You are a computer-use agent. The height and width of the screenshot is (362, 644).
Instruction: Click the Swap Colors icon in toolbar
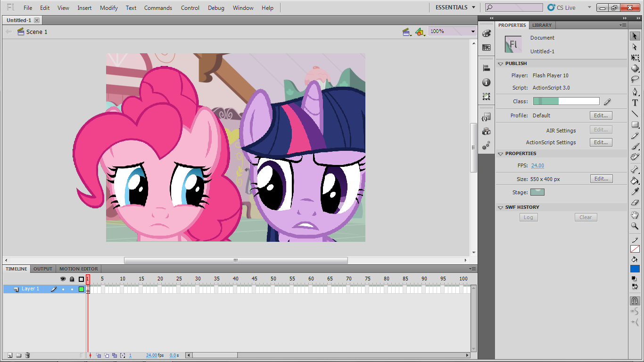(635, 286)
